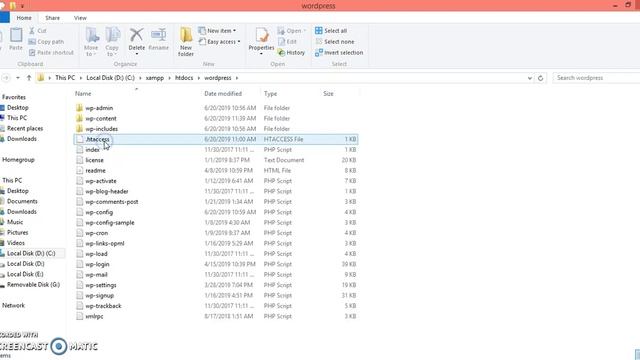Open Music in navigation pane
Screen dimensions: 640x360
pos(15,222)
